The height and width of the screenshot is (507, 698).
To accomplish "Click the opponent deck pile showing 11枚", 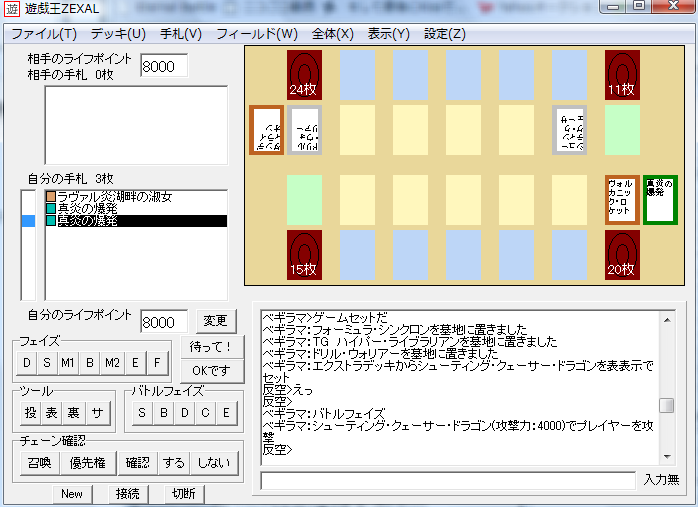I will [622, 75].
